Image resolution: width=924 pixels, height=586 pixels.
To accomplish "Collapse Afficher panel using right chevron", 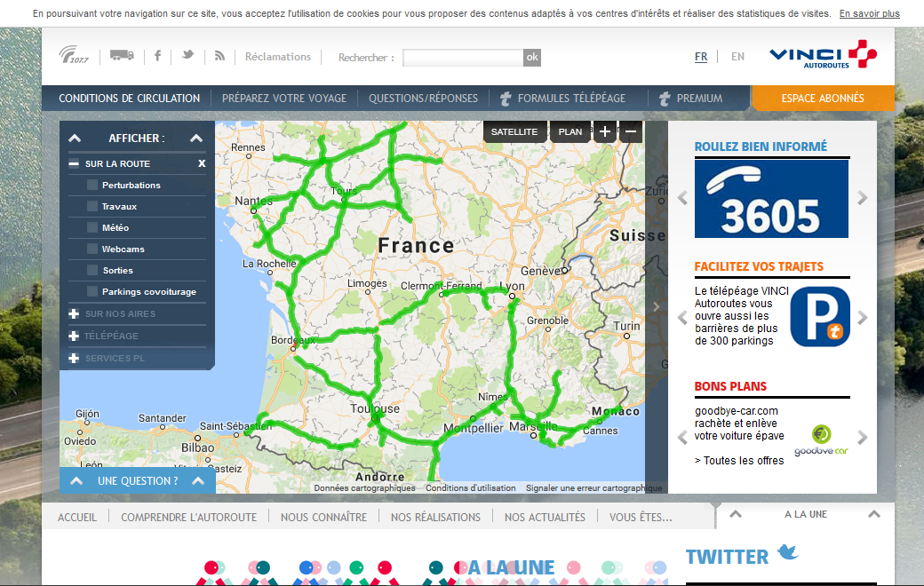I will pos(196,139).
